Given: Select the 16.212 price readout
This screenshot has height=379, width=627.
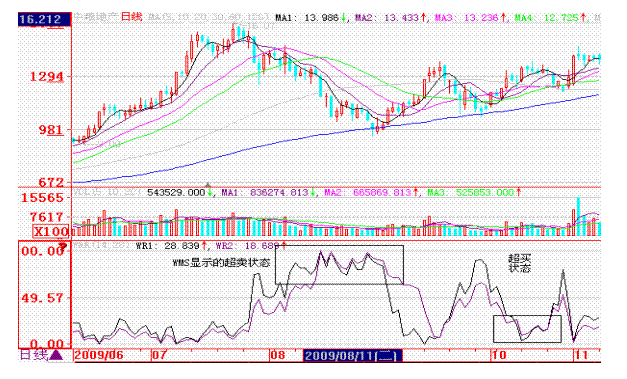Looking at the screenshot, I should [x=44, y=19].
